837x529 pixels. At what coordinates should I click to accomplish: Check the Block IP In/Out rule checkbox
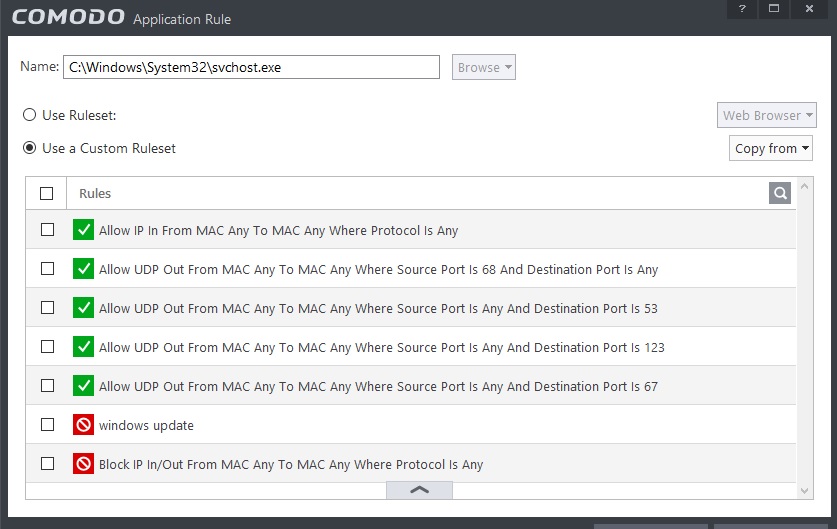[x=48, y=463]
